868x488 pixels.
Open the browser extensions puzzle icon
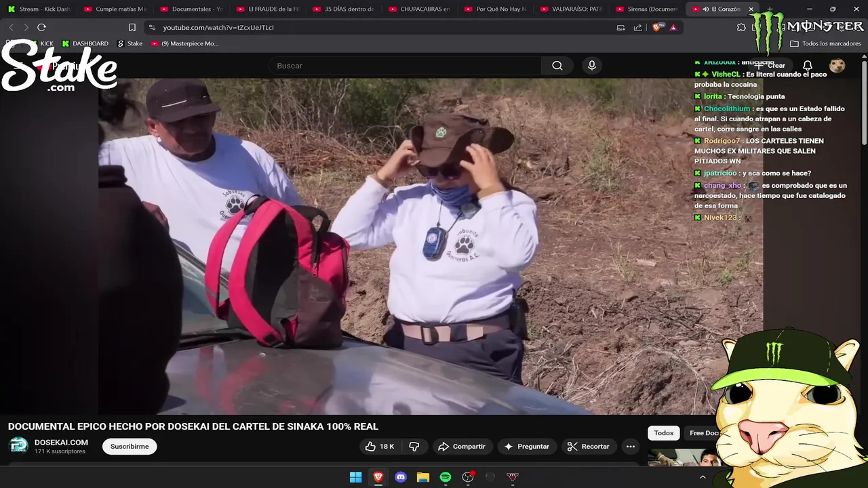741,27
